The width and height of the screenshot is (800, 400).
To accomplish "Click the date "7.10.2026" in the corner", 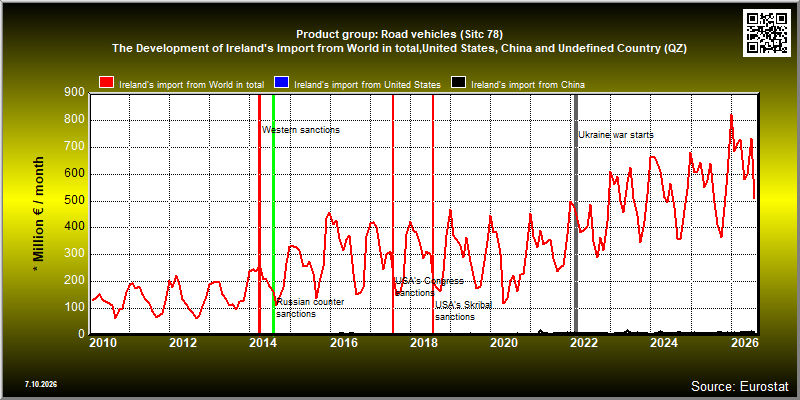I will click(40, 384).
